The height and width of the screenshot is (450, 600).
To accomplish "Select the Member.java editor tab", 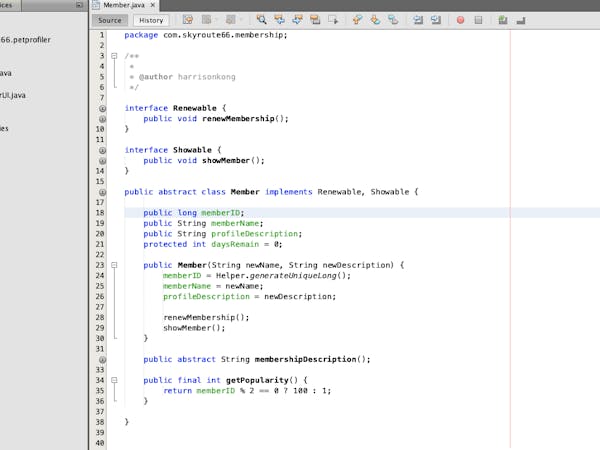I will click(x=124, y=5).
